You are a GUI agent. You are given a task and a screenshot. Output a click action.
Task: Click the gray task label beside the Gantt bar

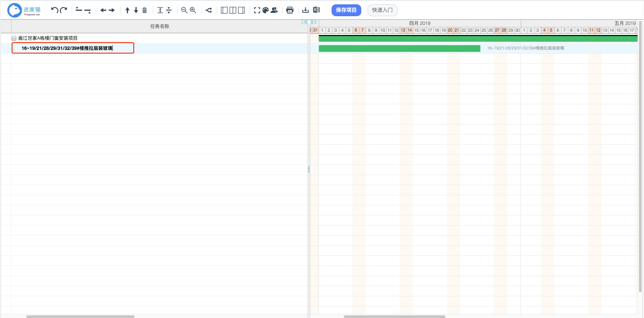click(x=526, y=48)
